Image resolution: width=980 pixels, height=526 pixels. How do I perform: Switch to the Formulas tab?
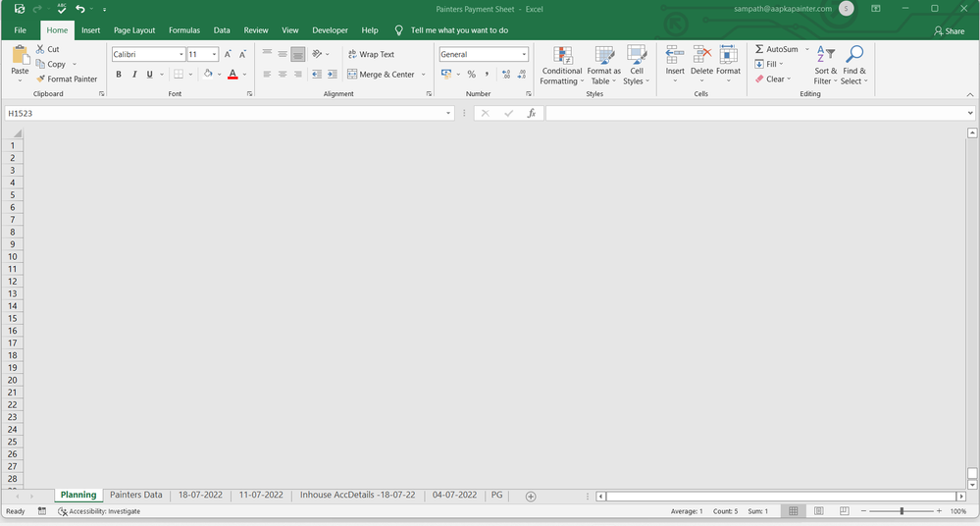pyautogui.click(x=184, y=30)
